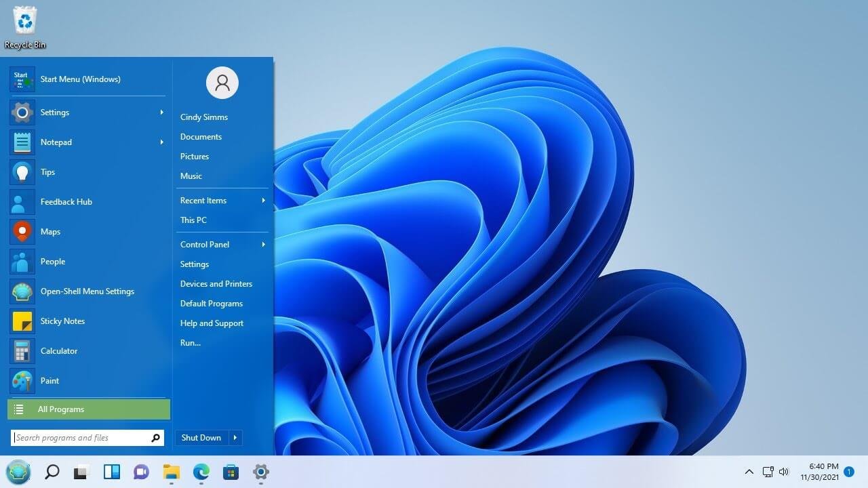
Task: Click the Shut Down button
Action: point(201,437)
